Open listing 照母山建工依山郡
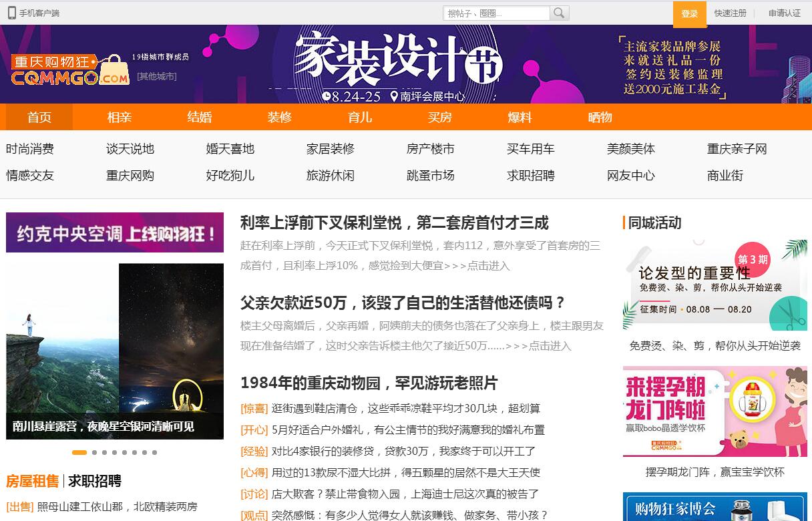The image size is (812, 521). (117, 507)
